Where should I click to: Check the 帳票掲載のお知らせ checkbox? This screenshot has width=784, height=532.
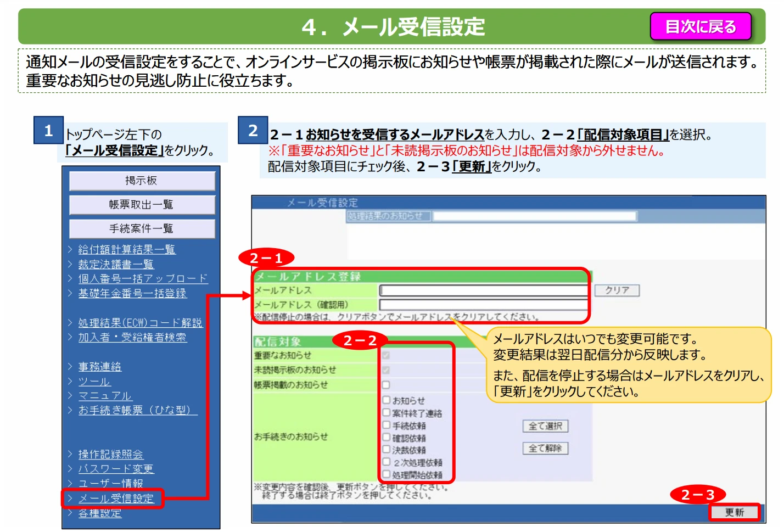(386, 385)
